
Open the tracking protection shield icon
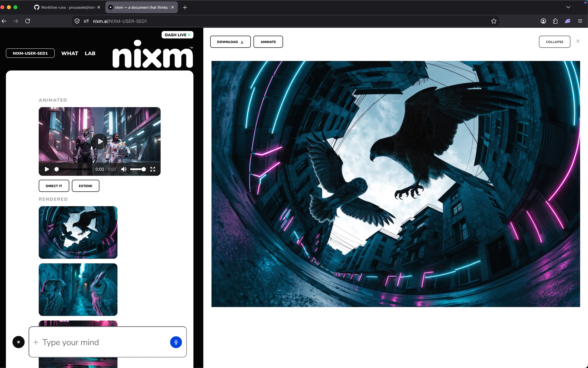point(77,21)
